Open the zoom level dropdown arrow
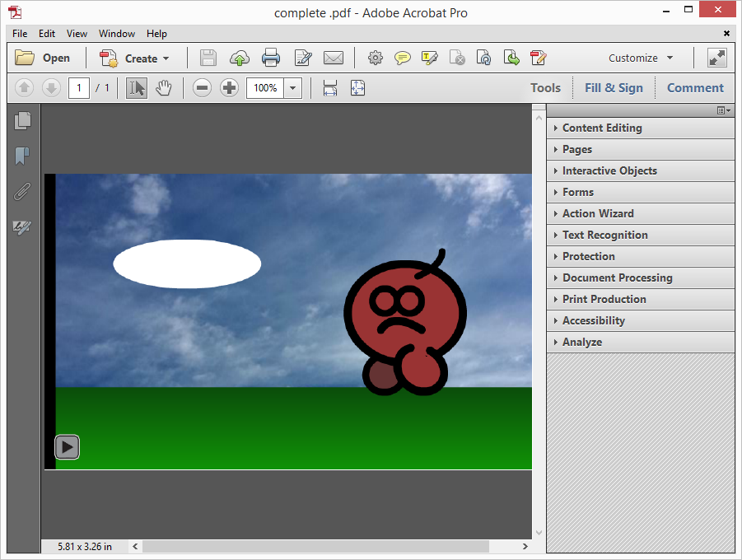This screenshot has width=742, height=560. (293, 88)
